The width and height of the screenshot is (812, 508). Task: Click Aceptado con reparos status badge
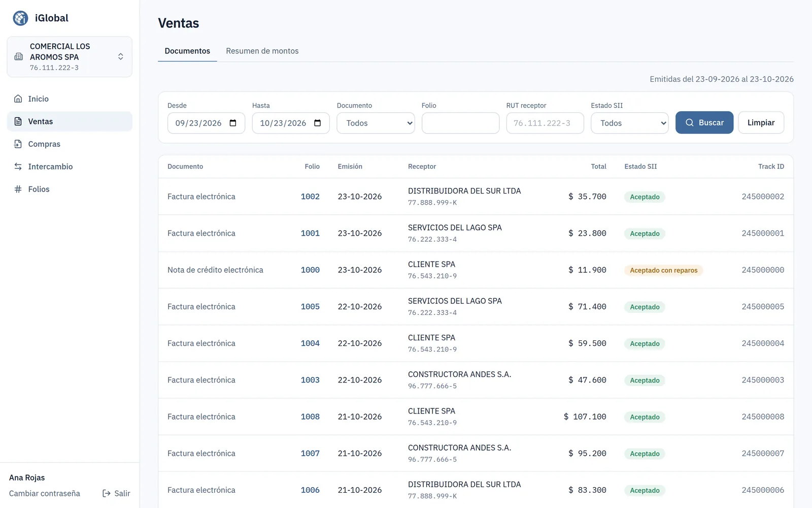(x=663, y=270)
